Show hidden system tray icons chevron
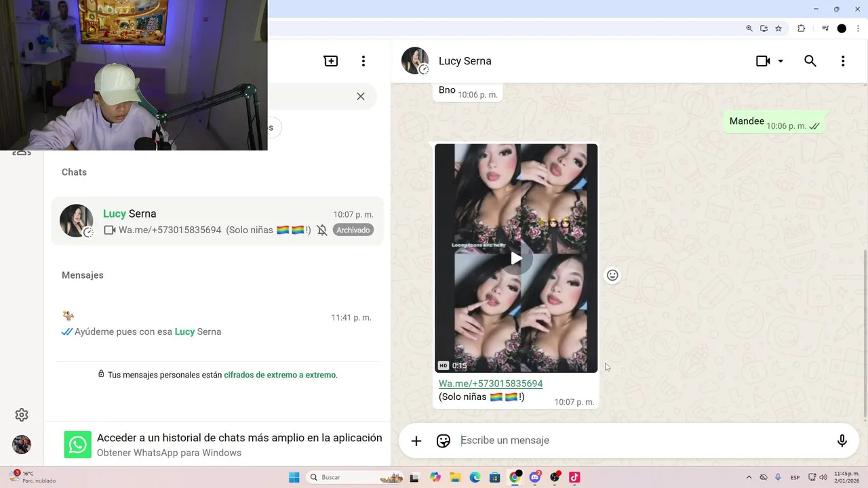Screen dimensions: 868x488 pos(749,477)
